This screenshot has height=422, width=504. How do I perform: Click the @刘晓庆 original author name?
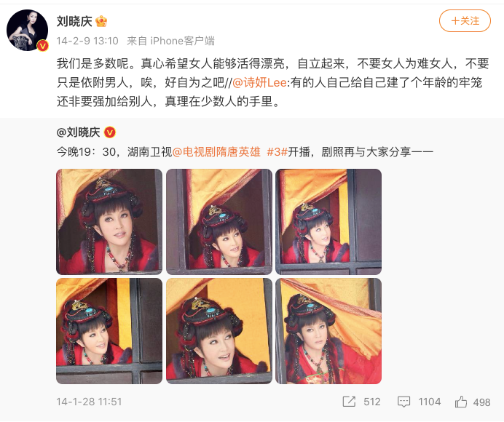pos(79,132)
